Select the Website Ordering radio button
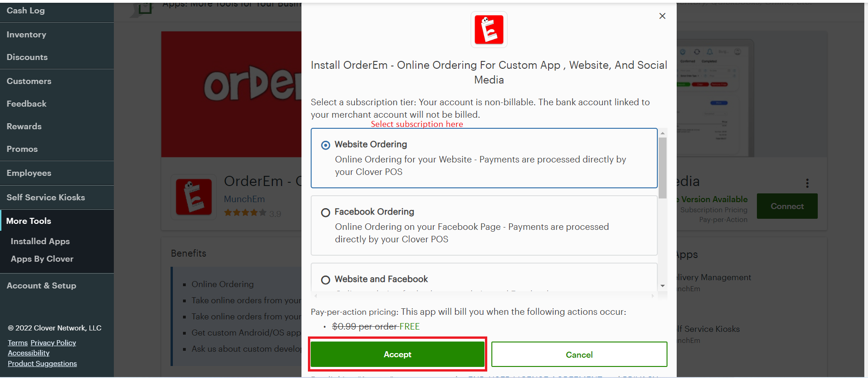Screen dimensions: 868x378 coord(325,145)
